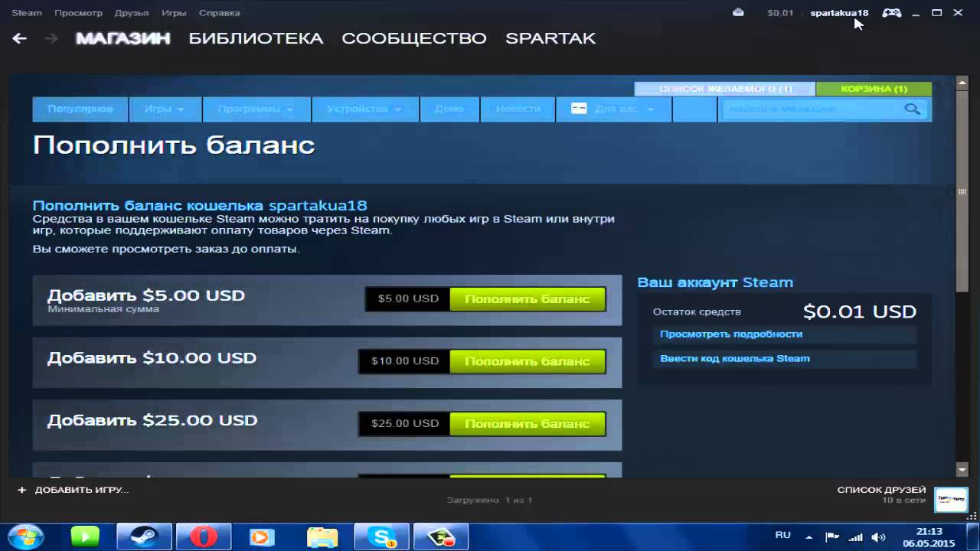Click the store search magnifier icon
This screenshot has width=980, height=551.
pos(912,109)
